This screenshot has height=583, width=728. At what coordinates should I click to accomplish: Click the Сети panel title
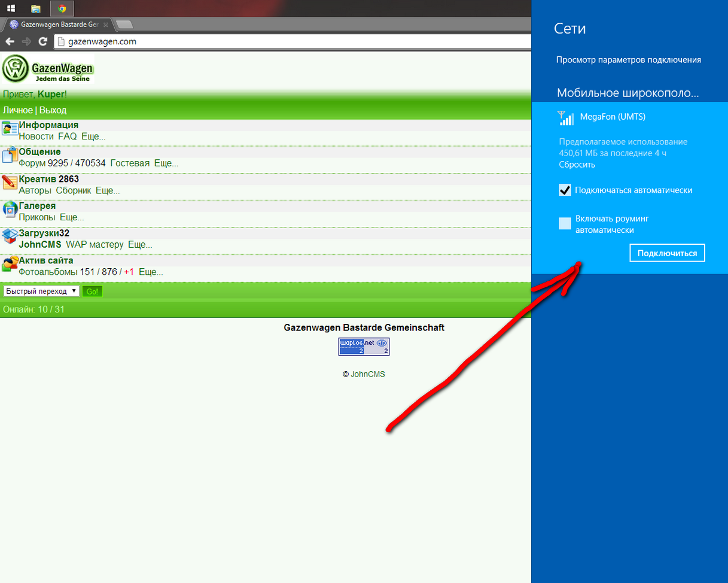[x=570, y=28]
